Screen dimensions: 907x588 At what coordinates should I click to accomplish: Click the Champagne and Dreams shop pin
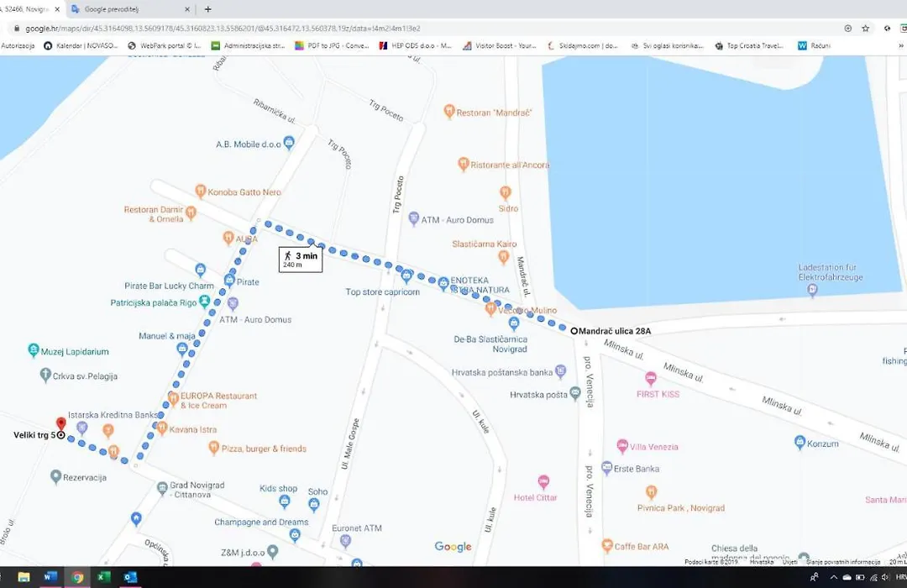[295, 535]
